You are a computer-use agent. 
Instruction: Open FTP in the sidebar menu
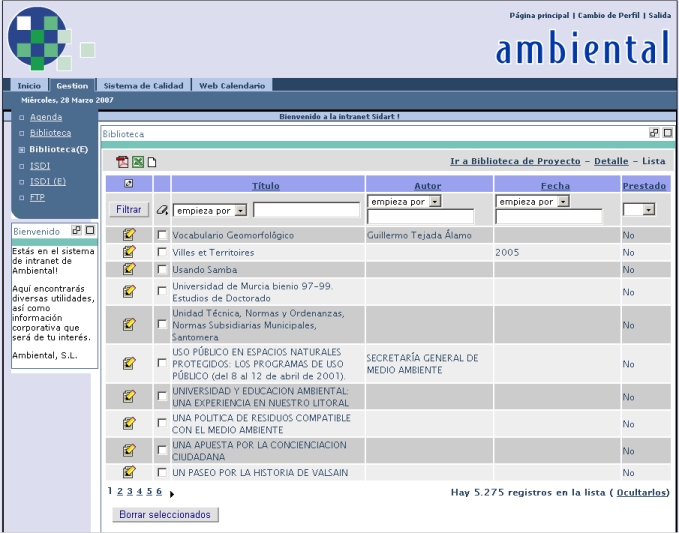[37, 197]
